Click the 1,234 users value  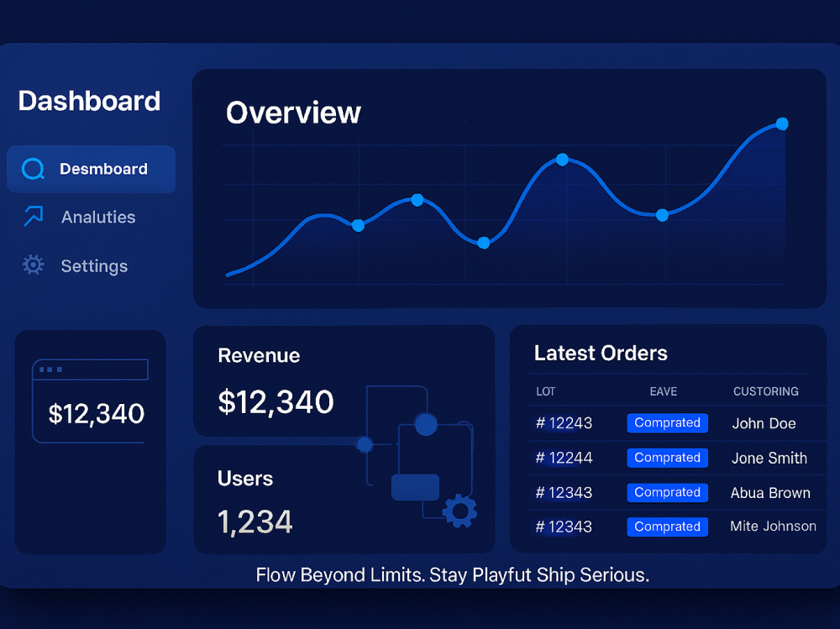(x=255, y=522)
